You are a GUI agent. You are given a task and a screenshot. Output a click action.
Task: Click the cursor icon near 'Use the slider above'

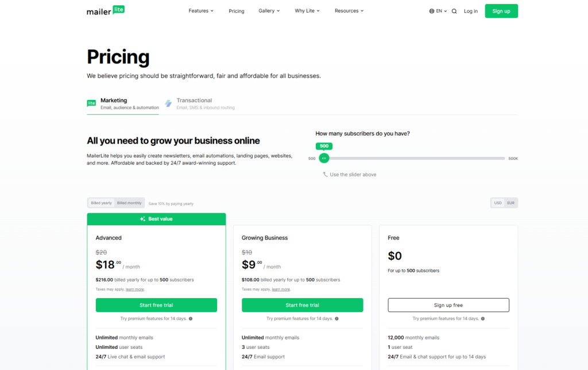coord(326,174)
